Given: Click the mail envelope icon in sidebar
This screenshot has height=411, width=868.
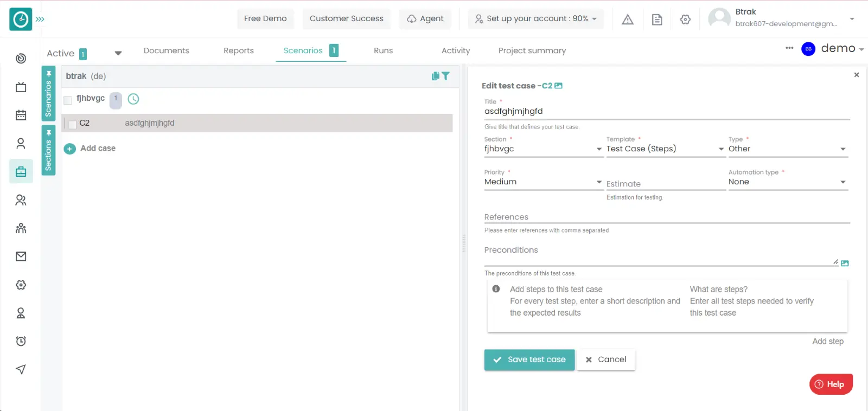Looking at the screenshot, I should coord(21,256).
